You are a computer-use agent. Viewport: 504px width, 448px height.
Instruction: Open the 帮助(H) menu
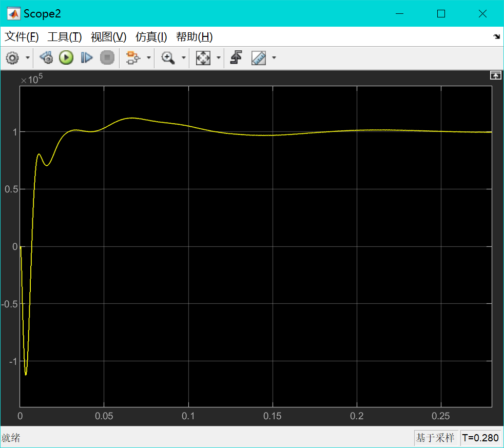click(195, 37)
